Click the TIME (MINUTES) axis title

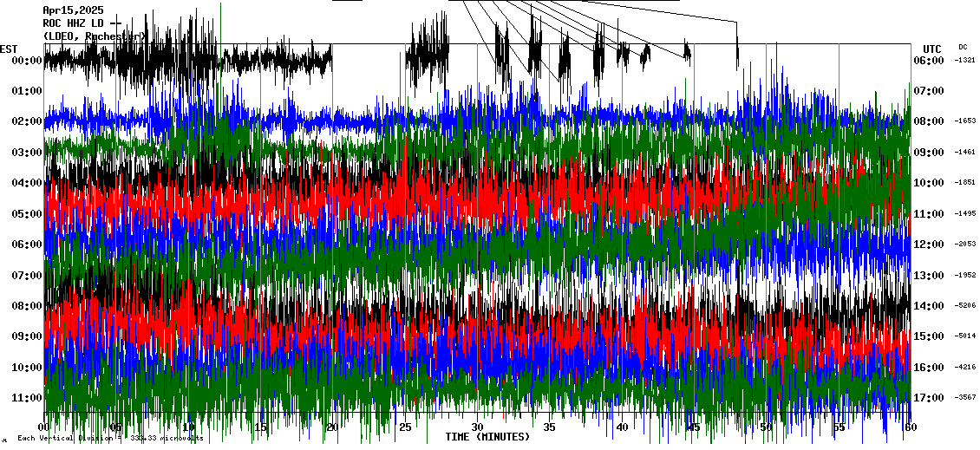[487, 437]
